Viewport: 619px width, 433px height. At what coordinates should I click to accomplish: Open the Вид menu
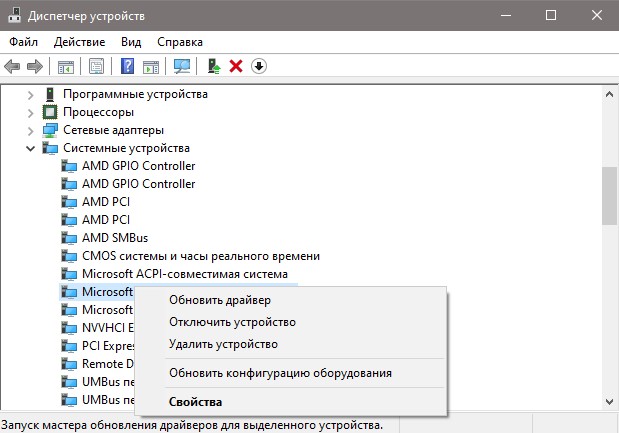[x=131, y=42]
